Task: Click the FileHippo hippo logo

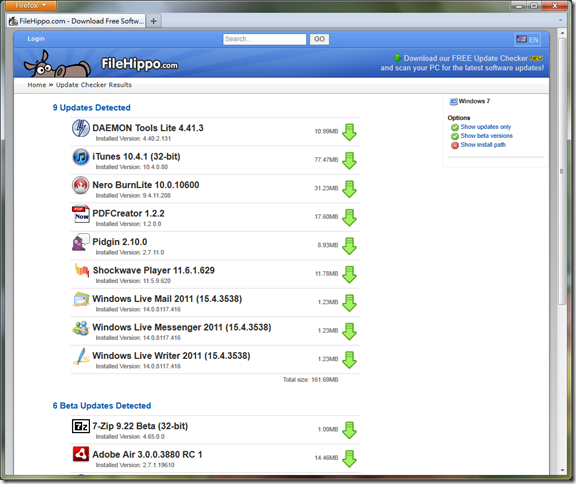Action: tap(57, 64)
